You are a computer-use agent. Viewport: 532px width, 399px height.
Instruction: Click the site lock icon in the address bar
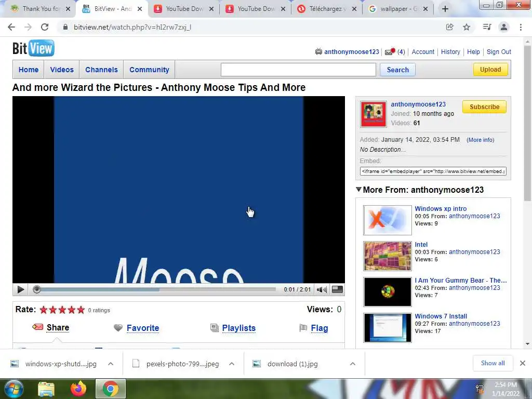click(65, 27)
